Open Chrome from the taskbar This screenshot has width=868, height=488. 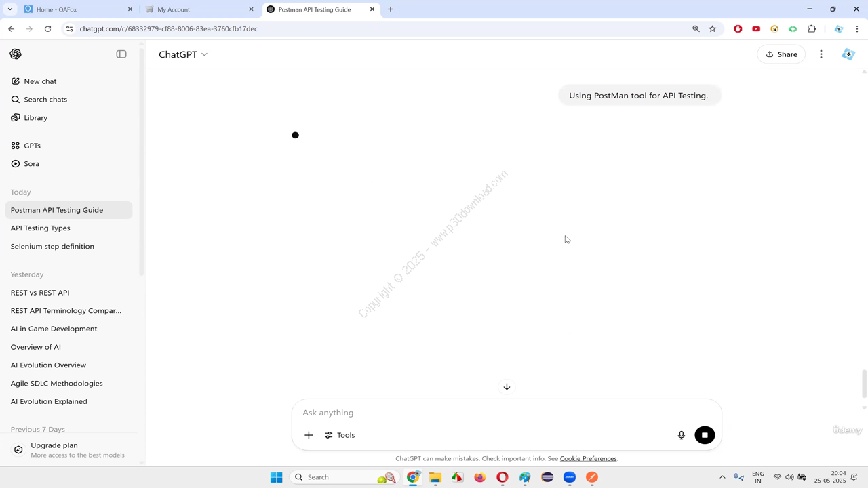(x=413, y=477)
